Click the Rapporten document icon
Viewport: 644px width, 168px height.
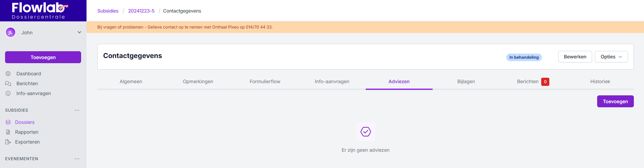tap(8, 132)
